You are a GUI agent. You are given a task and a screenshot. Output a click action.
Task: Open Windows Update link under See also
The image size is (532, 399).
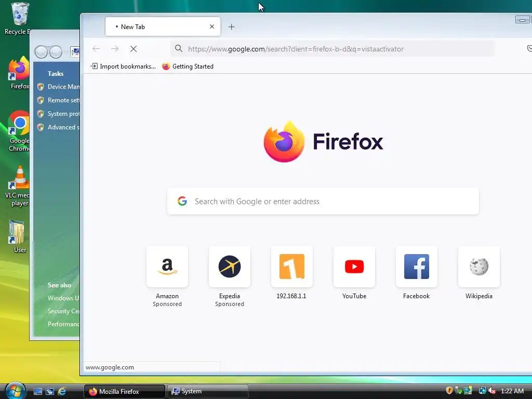pos(63,298)
